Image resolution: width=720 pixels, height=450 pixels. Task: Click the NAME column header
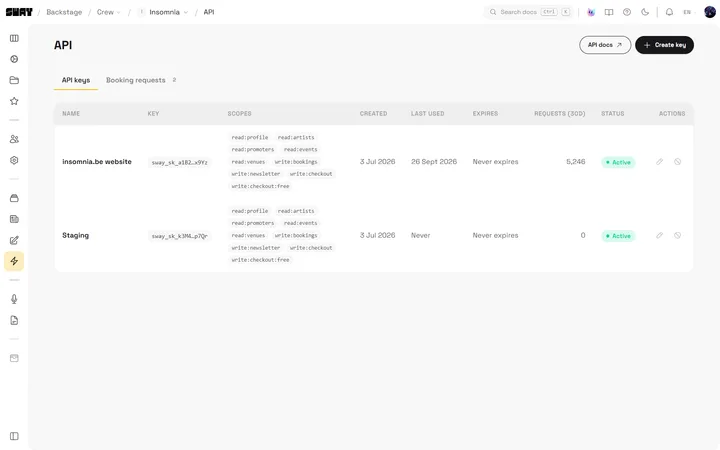click(71, 113)
